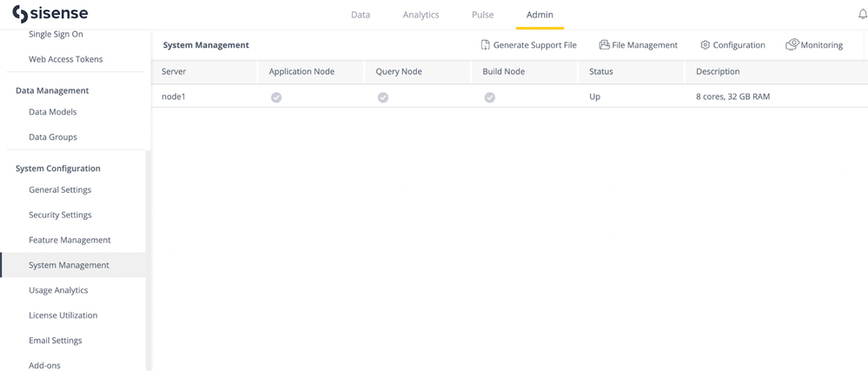Click the Sisense logo icon
The height and width of the screenshot is (371, 868).
(19, 15)
